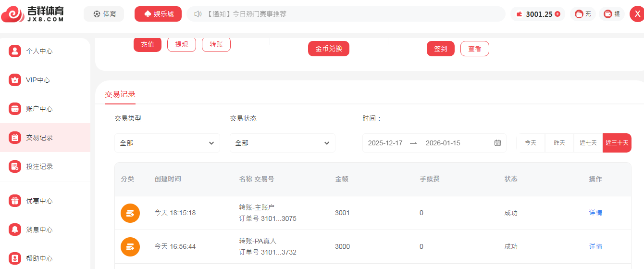Click the end date 2026-01-15 field
The height and width of the screenshot is (269, 644).
[x=443, y=143]
